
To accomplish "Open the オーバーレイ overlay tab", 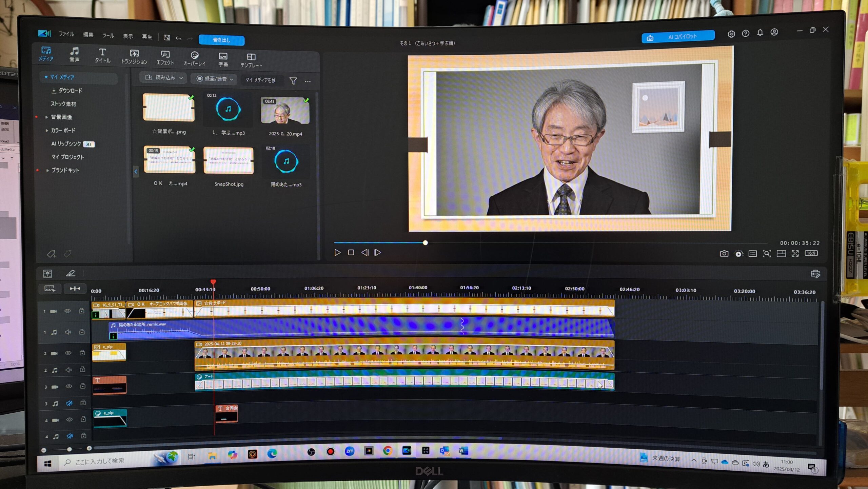I will [x=194, y=59].
